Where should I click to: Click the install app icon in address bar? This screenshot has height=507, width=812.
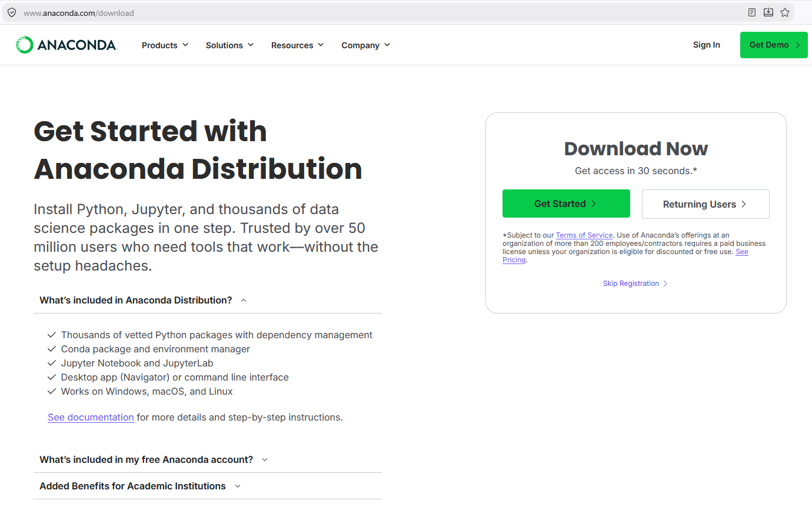point(768,12)
